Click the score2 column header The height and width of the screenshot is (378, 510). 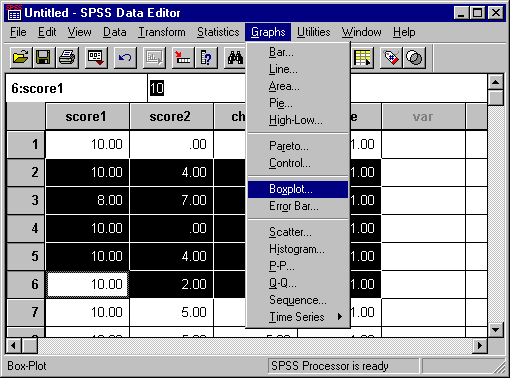[x=171, y=116]
